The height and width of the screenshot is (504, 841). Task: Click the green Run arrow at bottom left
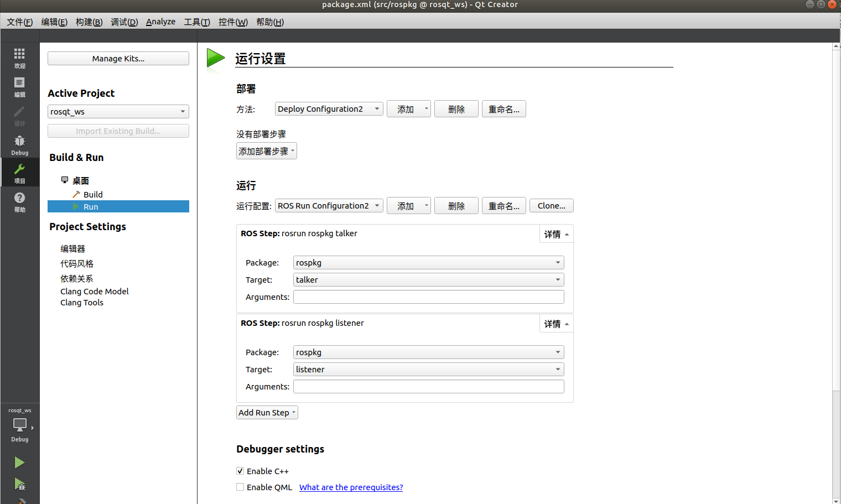19,463
